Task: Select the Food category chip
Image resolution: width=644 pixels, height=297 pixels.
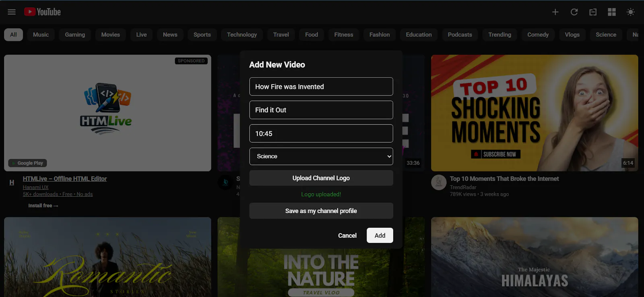Action: click(x=312, y=35)
